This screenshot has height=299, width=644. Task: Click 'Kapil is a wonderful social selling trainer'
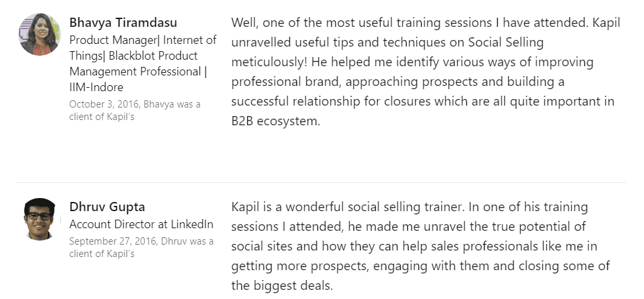coord(348,207)
